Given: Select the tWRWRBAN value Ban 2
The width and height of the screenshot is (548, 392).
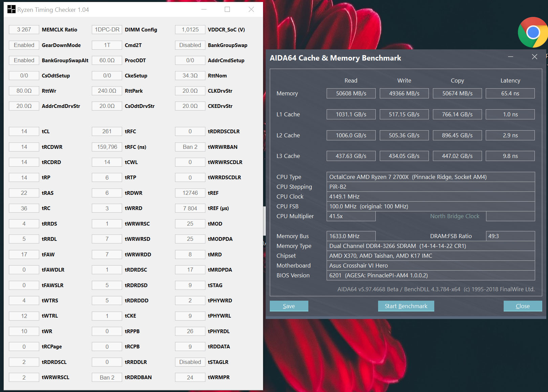Looking at the screenshot, I should (190, 147).
